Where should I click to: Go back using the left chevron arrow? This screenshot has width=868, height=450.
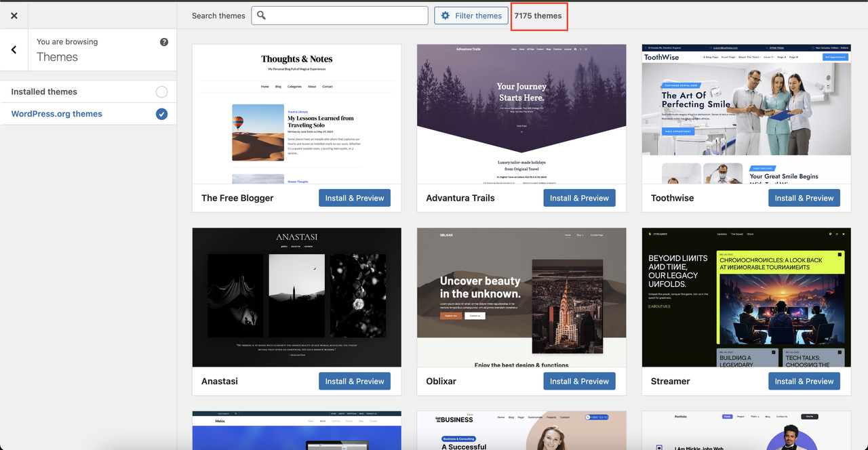tap(14, 49)
